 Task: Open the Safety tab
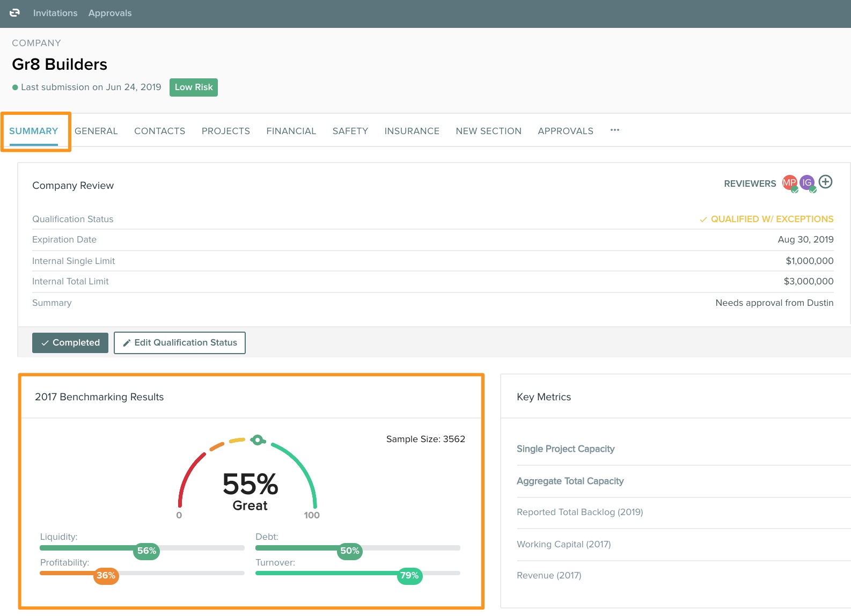point(350,131)
